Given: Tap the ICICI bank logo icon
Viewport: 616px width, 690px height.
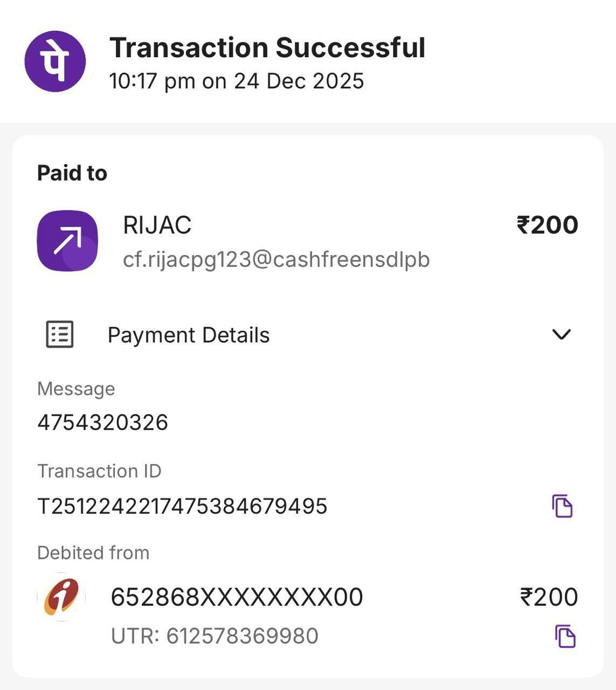Looking at the screenshot, I should [x=61, y=596].
